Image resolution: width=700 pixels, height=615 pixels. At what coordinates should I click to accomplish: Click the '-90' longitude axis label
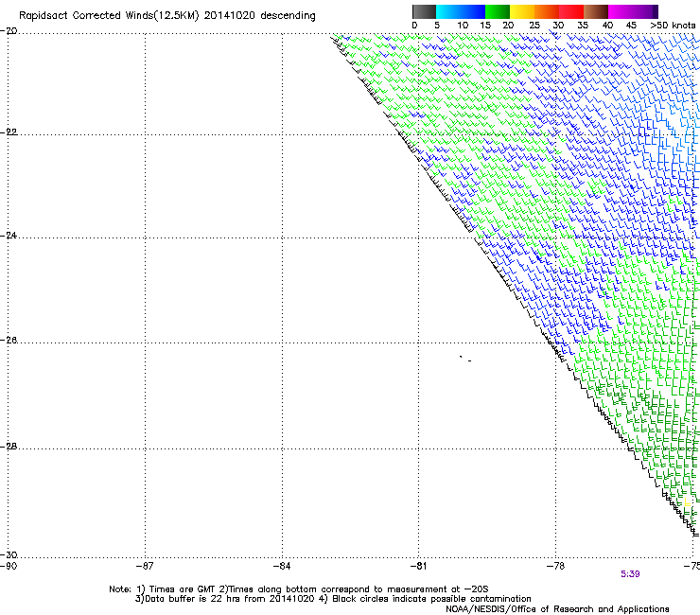click(9, 567)
